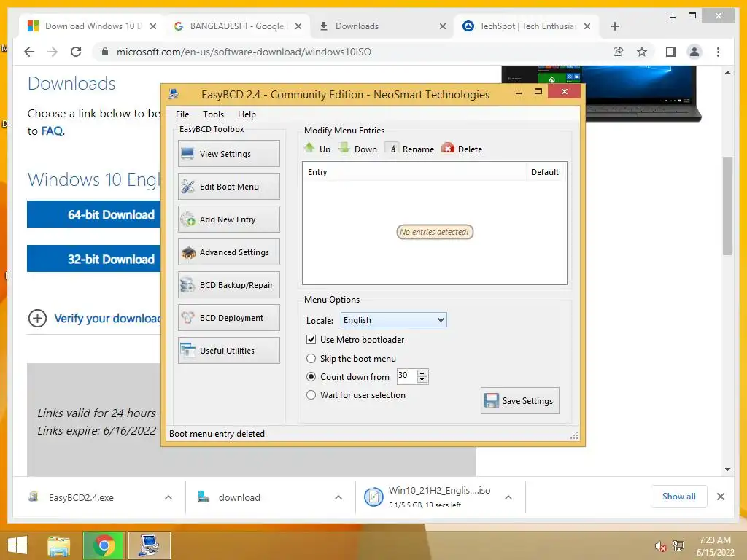Open the Locale English dropdown
747x560 pixels.
pos(393,320)
